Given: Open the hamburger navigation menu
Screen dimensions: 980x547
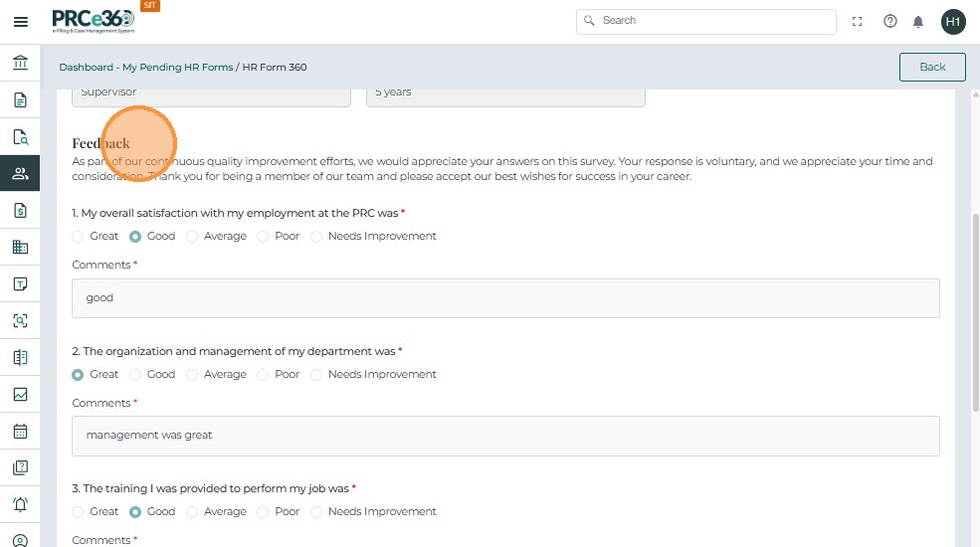Looking at the screenshot, I should (20, 22).
